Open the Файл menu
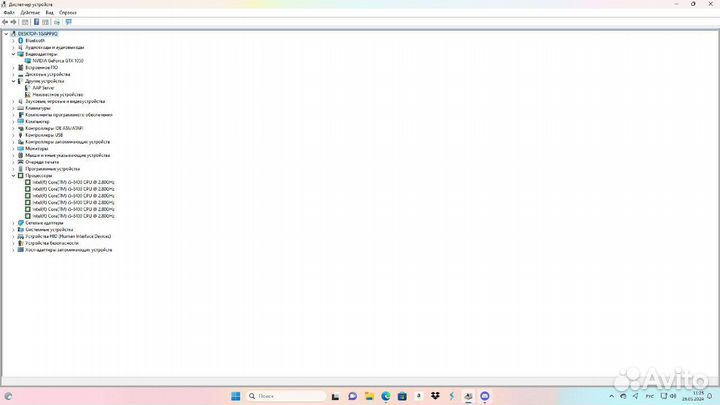Viewport: 720px width, 405px height. pyautogui.click(x=9, y=13)
